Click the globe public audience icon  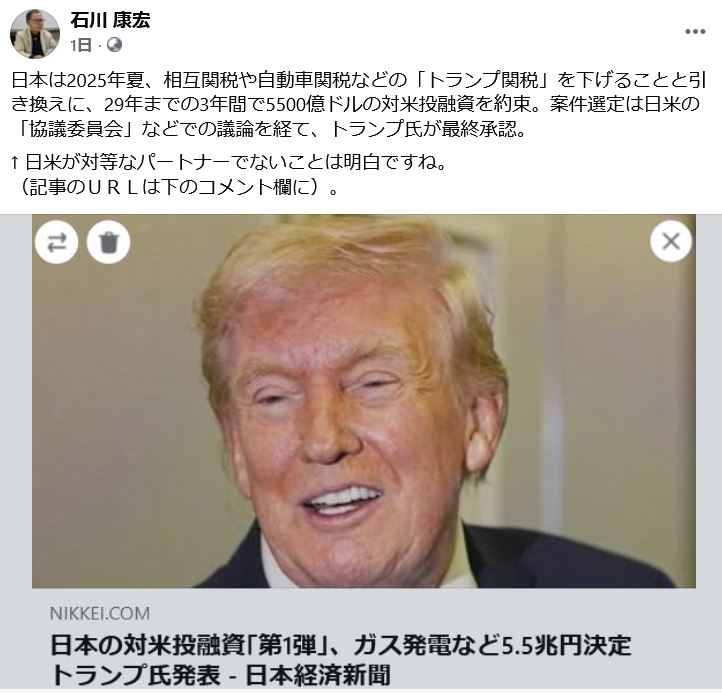click(114, 45)
